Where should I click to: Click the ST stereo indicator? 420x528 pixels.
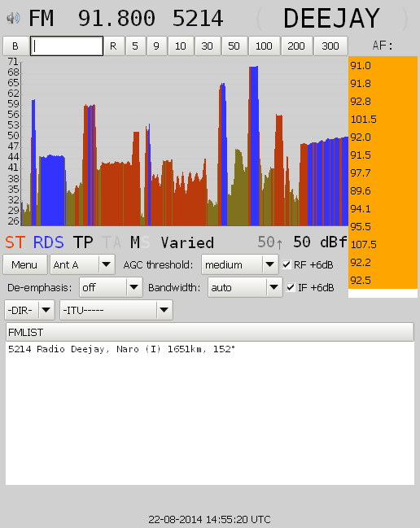tap(15, 242)
